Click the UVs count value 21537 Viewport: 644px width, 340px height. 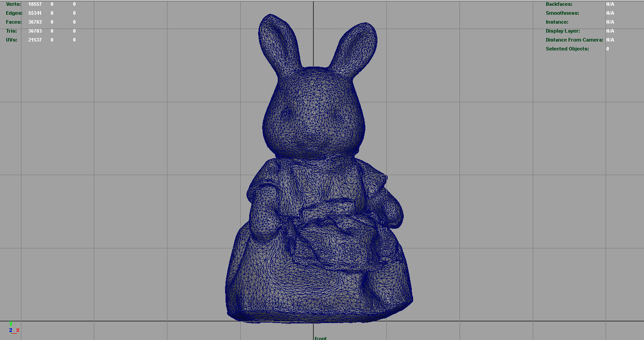coord(35,40)
